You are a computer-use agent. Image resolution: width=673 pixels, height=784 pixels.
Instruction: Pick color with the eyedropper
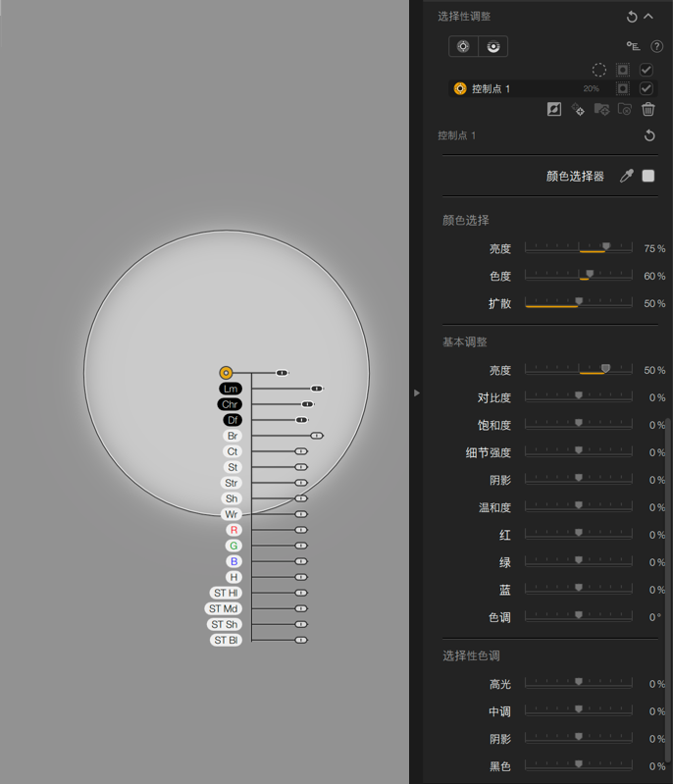click(x=627, y=176)
